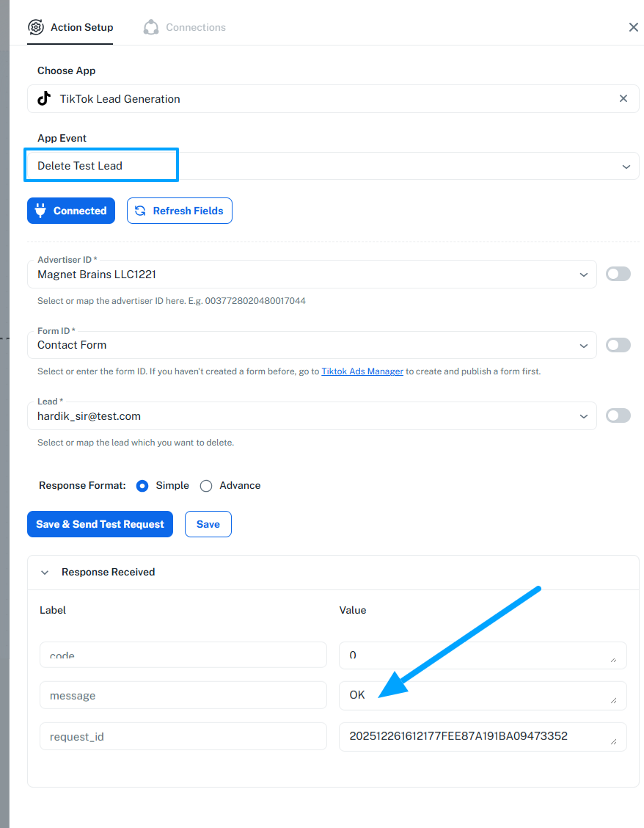
Task: Click Save & Send Test Request
Action: click(100, 524)
